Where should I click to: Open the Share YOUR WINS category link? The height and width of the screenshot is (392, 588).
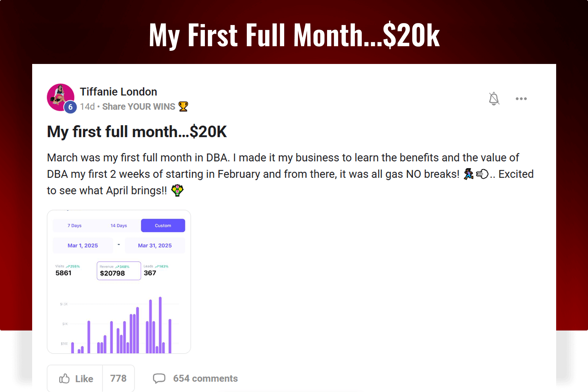point(139,106)
